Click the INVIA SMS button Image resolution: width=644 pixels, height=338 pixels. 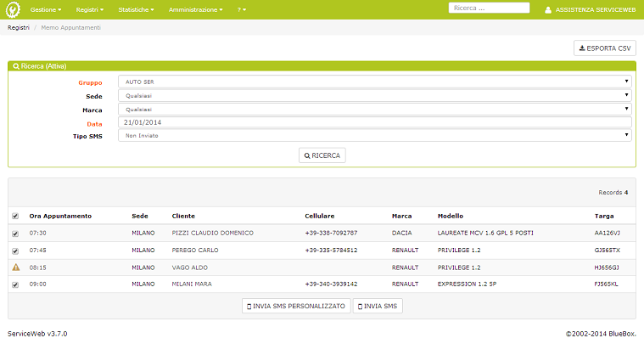coord(378,306)
